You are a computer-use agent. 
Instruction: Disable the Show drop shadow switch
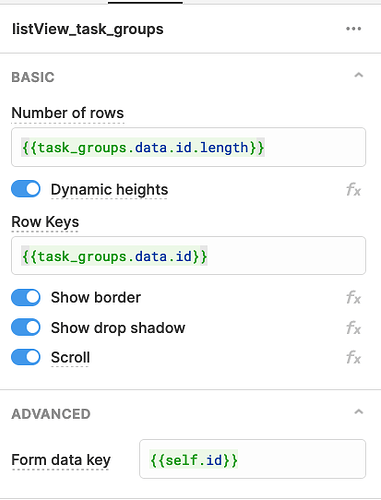pyautogui.click(x=26, y=327)
